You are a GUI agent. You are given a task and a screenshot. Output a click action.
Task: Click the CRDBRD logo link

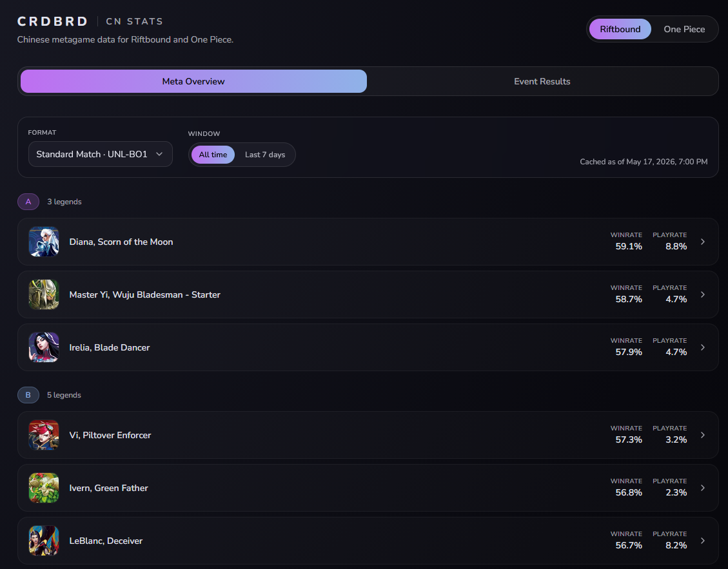[52, 21]
